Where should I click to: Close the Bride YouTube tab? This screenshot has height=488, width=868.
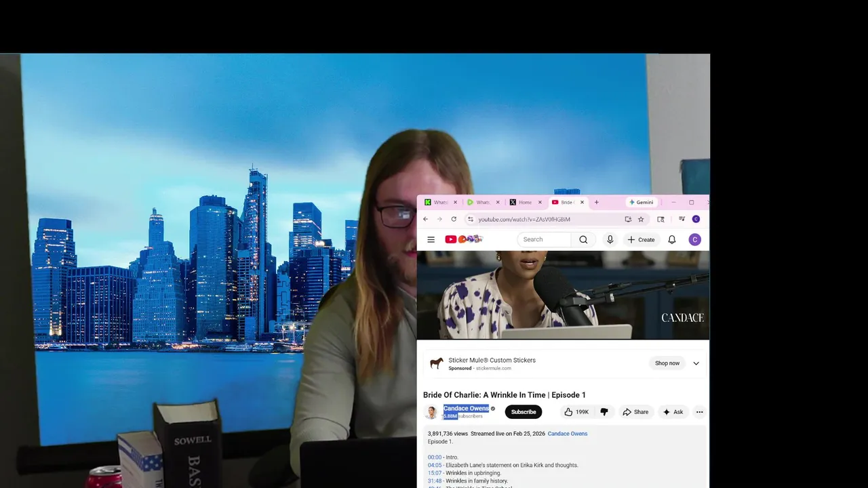[582, 202]
